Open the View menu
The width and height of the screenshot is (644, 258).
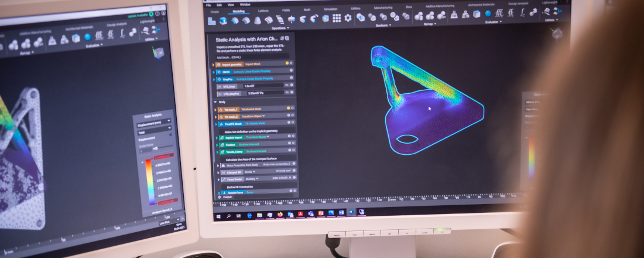click(231, 5)
